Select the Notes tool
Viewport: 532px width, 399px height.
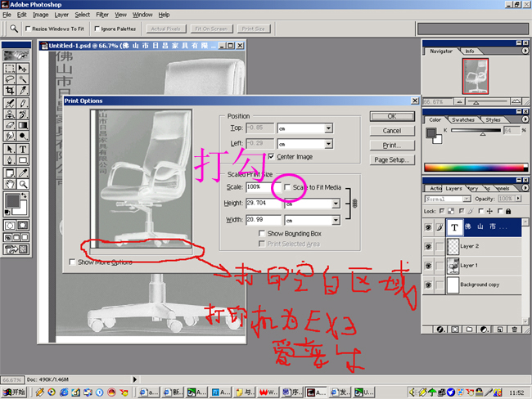pyautogui.click(x=10, y=173)
